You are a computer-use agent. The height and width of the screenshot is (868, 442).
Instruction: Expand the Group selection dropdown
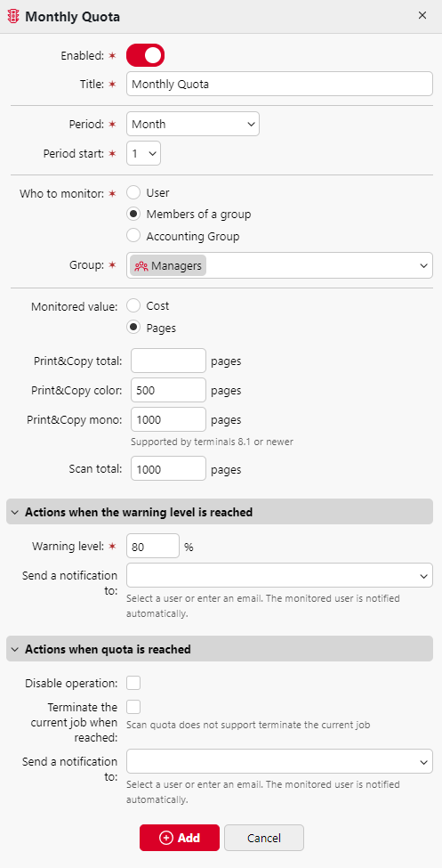(280, 265)
